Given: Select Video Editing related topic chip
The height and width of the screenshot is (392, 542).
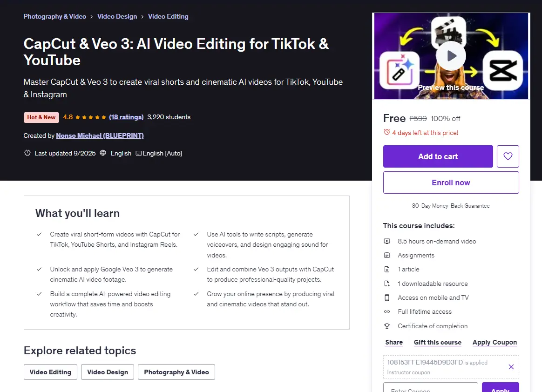Looking at the screenshot, I should [50, 372].
